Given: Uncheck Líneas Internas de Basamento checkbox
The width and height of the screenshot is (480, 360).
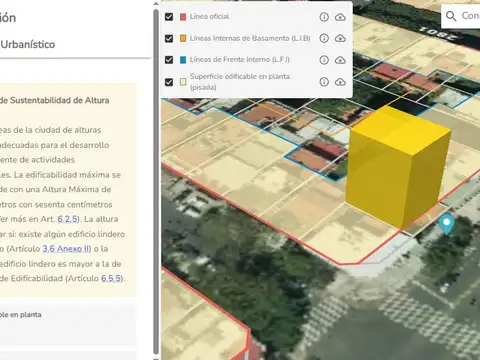Looking at the screenshot, I should tap(169, 38).
